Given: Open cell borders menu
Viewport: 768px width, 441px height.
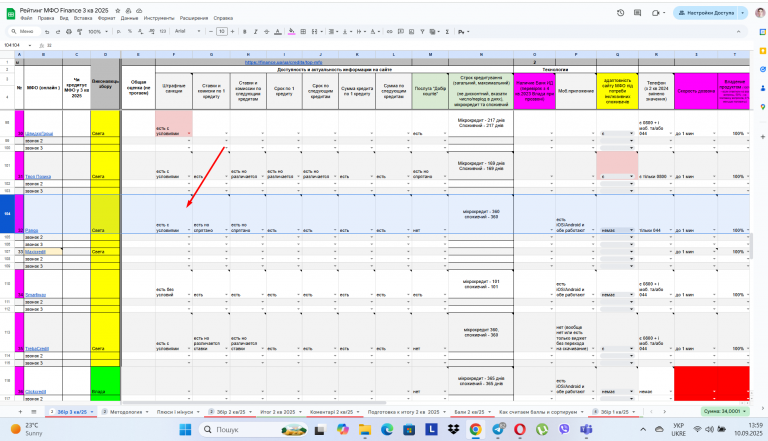Looking at the screenshot, I should click(x=303, y=31).
